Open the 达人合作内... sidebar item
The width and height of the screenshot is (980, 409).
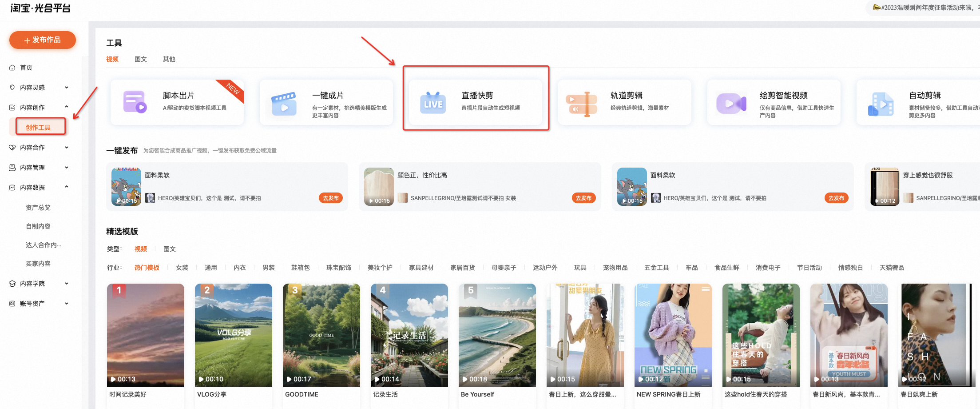[x=44, y=245]
